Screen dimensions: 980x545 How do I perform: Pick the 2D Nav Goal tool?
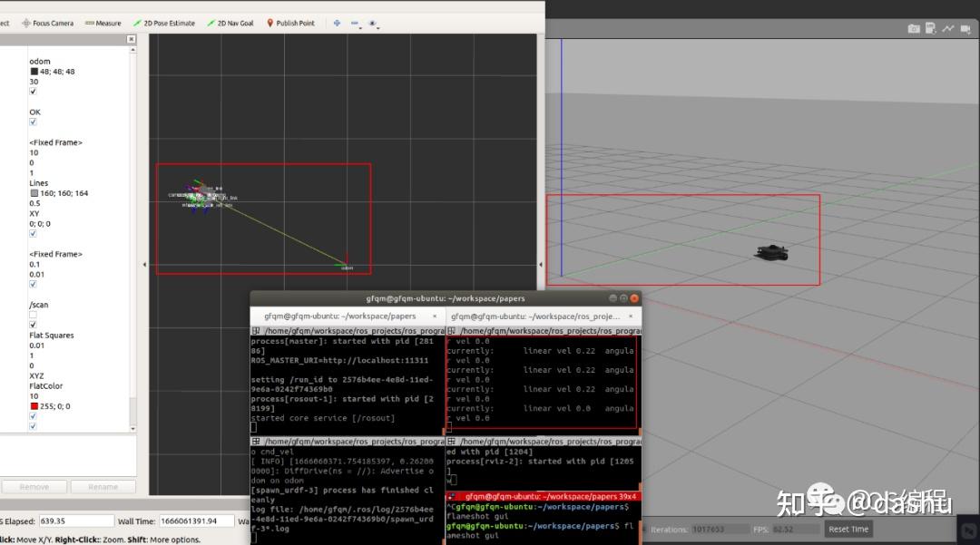pyautogui.click(x=230, y=23)
